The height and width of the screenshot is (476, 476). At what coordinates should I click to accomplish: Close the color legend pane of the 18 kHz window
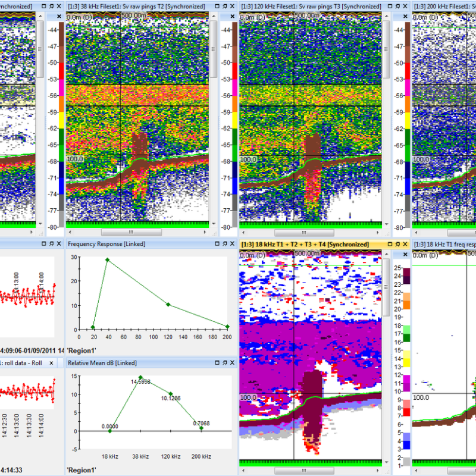tap(405, 254)
